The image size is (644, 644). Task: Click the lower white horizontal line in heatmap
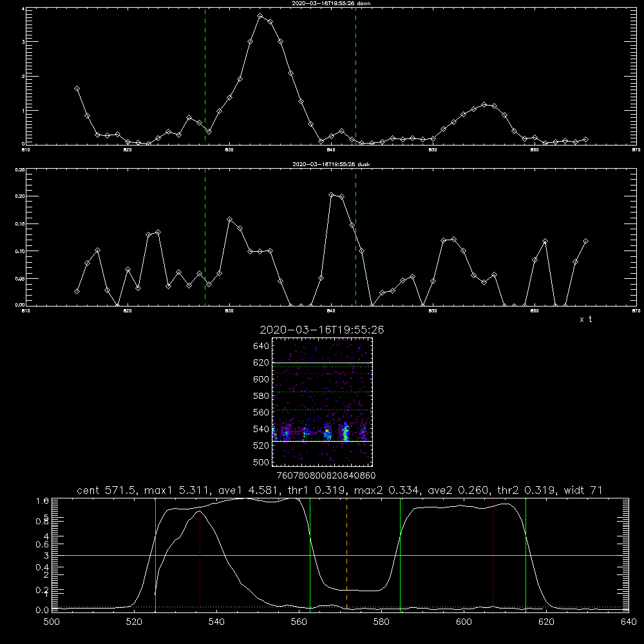point(322,442)
